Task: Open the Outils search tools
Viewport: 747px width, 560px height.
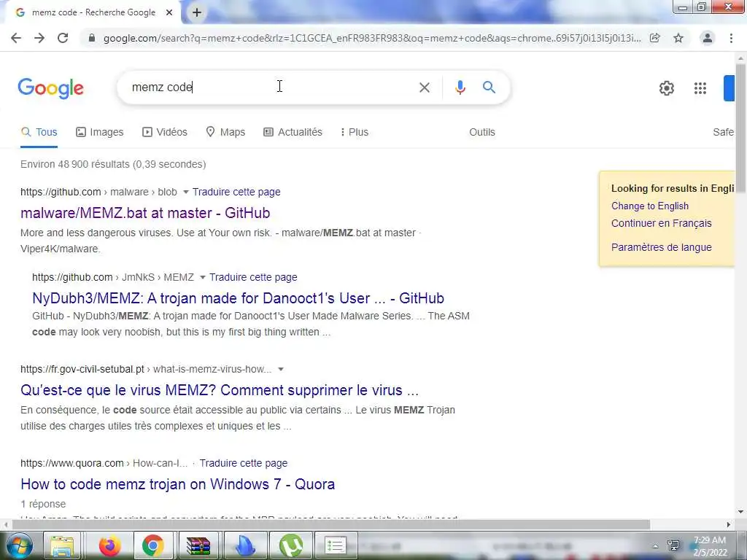Action: tap(482, 133)
